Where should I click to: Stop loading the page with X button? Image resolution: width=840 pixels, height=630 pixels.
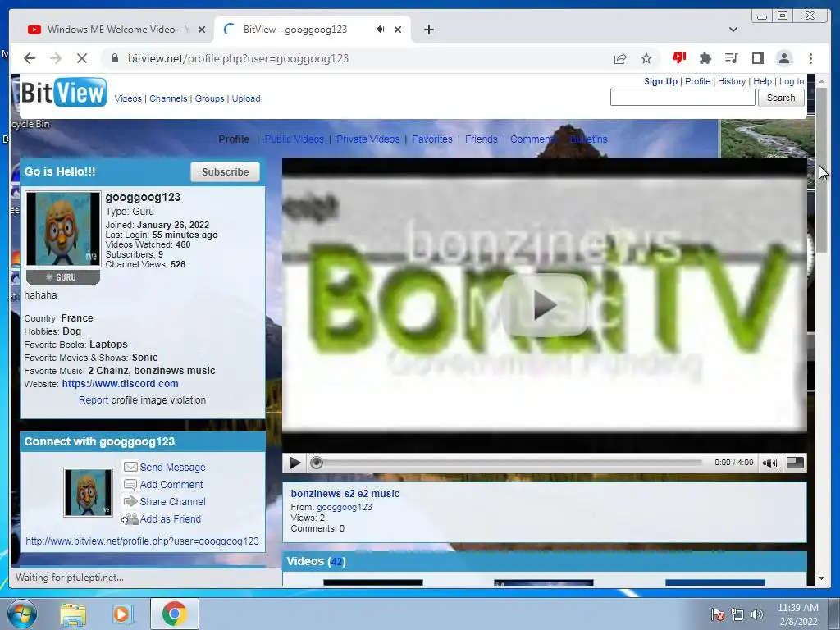pyautogui.click(x=82, y=58)
